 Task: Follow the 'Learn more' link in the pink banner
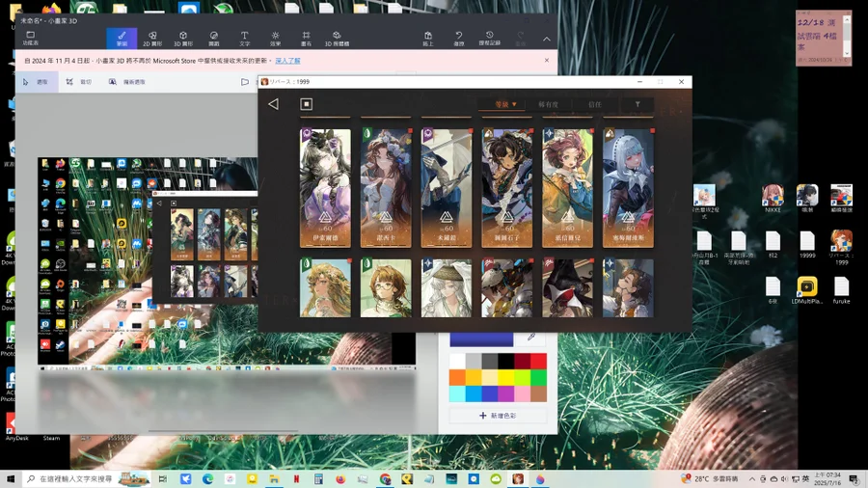(287, 61)
